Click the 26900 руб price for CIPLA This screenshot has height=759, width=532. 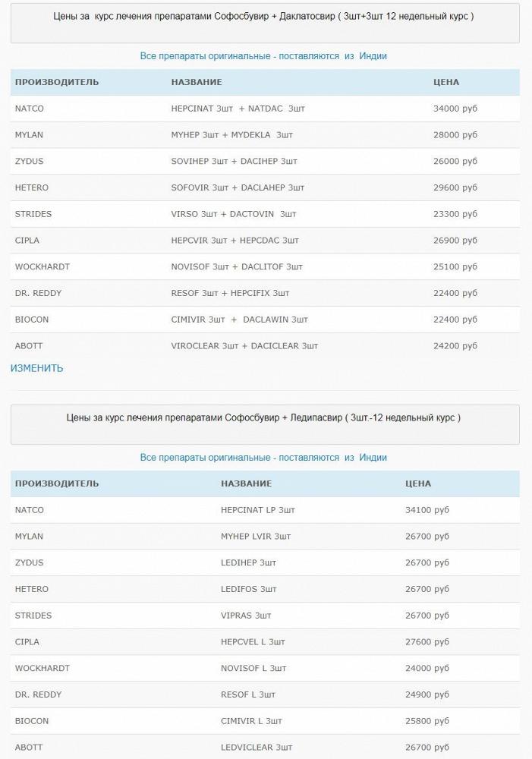(455, 241)
